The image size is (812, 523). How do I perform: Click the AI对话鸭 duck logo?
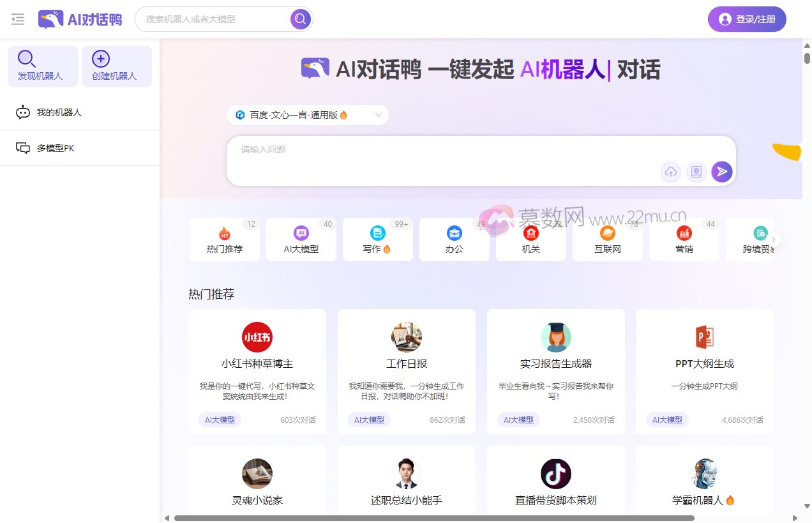pos(51,19)
